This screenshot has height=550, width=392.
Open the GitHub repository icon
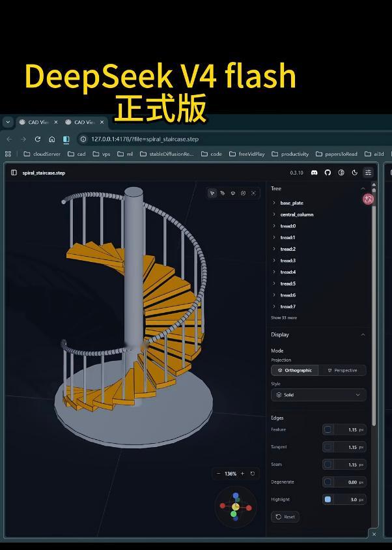pos(328,173)
